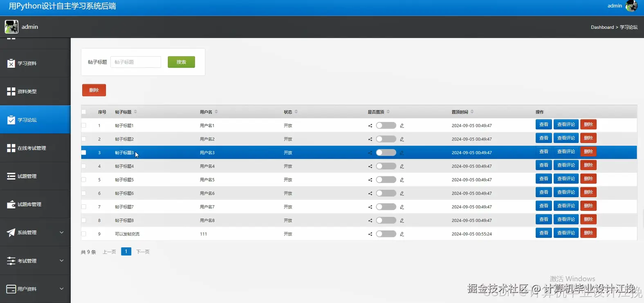Image resolution: width=644 pixels, height=303 pixels.
Task: Check the checkbox for row 帖子标题2
Action: click(x=84, y=139)
